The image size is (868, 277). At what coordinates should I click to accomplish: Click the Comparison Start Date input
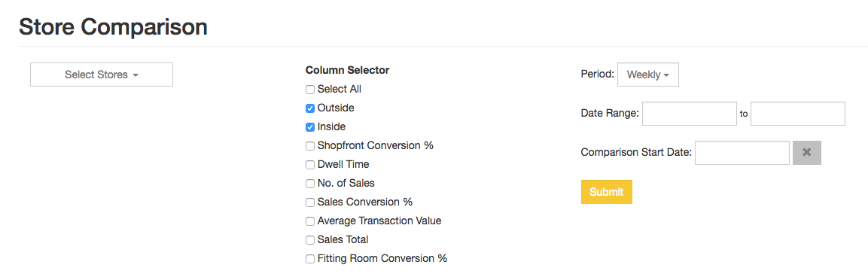pyautogui.click(x=742, y=153)
